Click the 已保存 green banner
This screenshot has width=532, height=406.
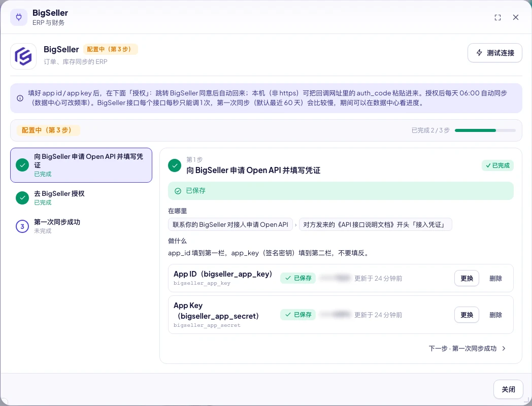(x=341, y=191)
